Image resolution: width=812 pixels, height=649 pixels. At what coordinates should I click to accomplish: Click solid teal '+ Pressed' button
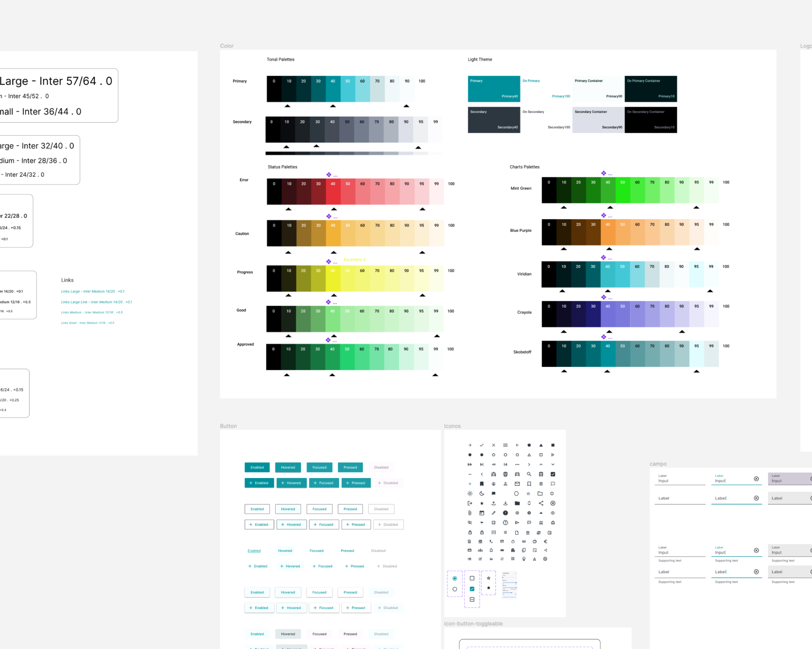[356, 483]
